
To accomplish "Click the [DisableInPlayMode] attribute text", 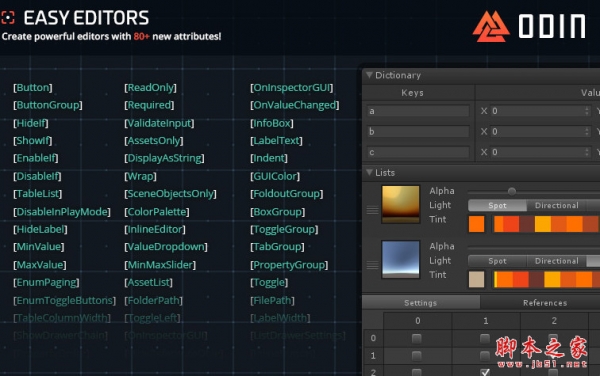I will pyautogui.click(x=62, y=212).
